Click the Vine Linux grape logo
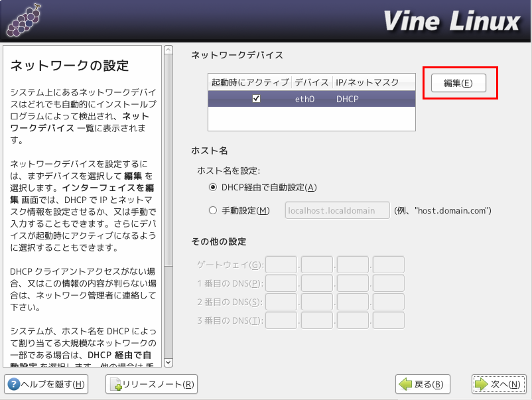The height and width of the screenshot is (400, 532). (x=24, y=21)
